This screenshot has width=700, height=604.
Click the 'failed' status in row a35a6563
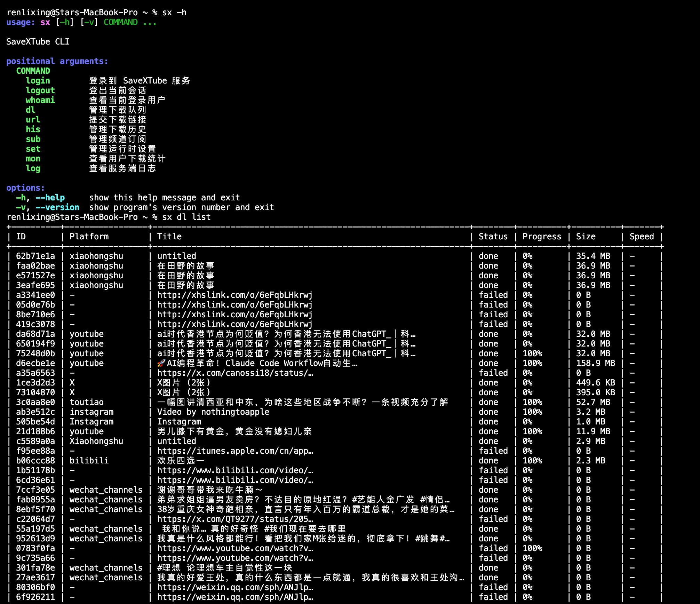(x=493, y=373)
